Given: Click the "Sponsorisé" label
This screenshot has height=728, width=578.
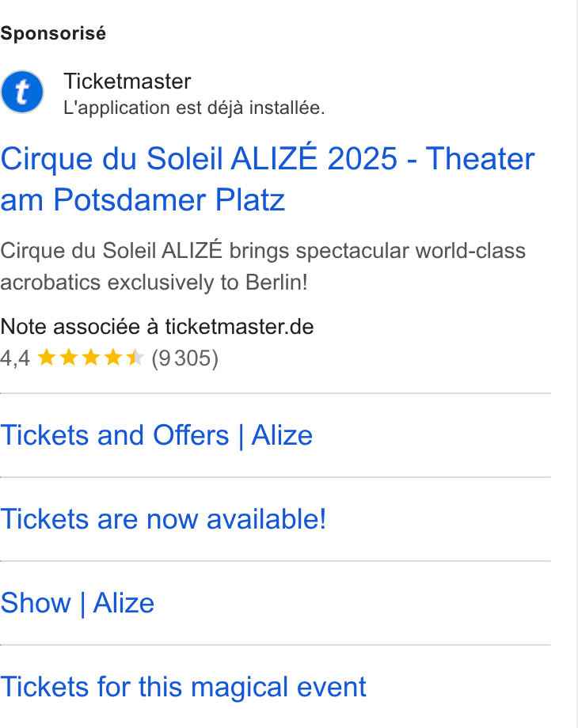Looking at the screenshot, I should 53,33.
